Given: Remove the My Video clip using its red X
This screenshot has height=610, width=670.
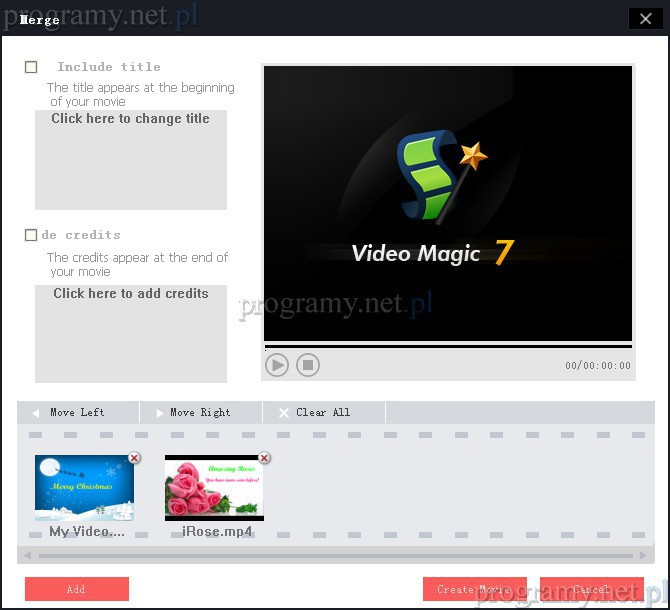Looking at the screenshot, I should pos(134,458).
